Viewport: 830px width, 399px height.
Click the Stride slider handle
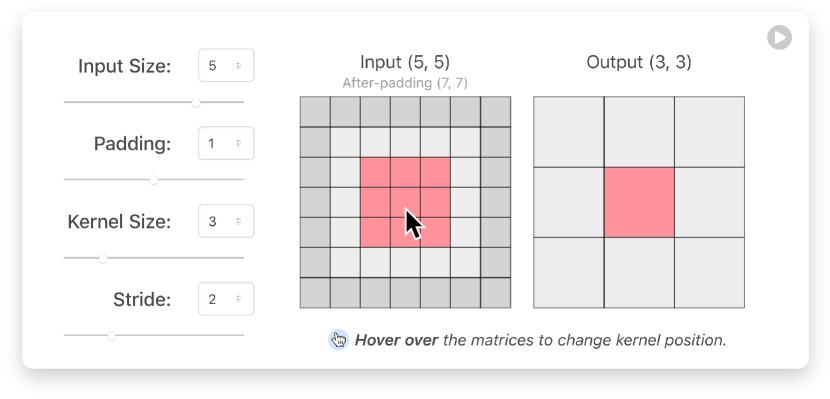[x=111, y=335]
